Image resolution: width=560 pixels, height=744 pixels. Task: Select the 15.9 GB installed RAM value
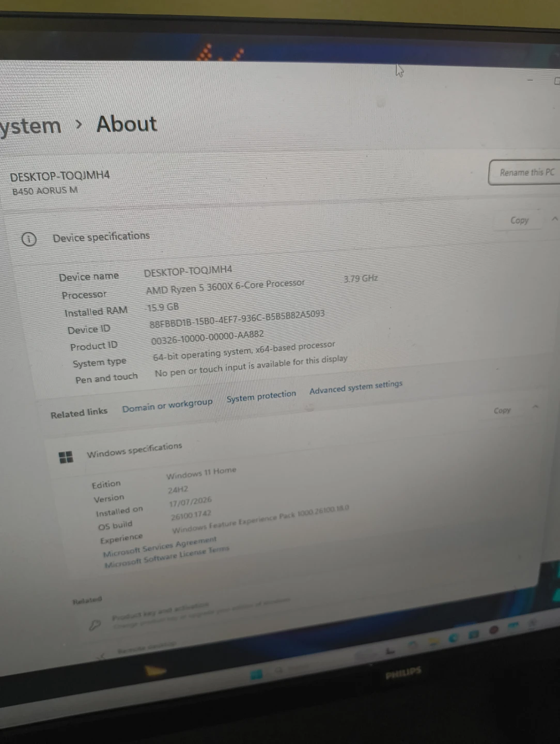[x=163, y=307]
